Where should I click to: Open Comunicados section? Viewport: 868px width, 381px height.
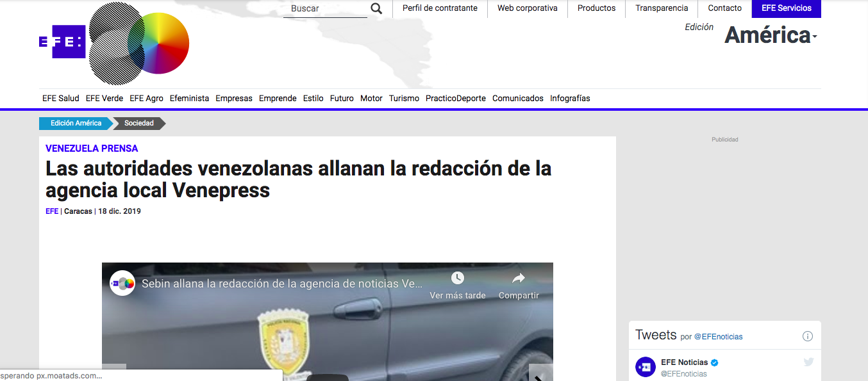[518, 99]
